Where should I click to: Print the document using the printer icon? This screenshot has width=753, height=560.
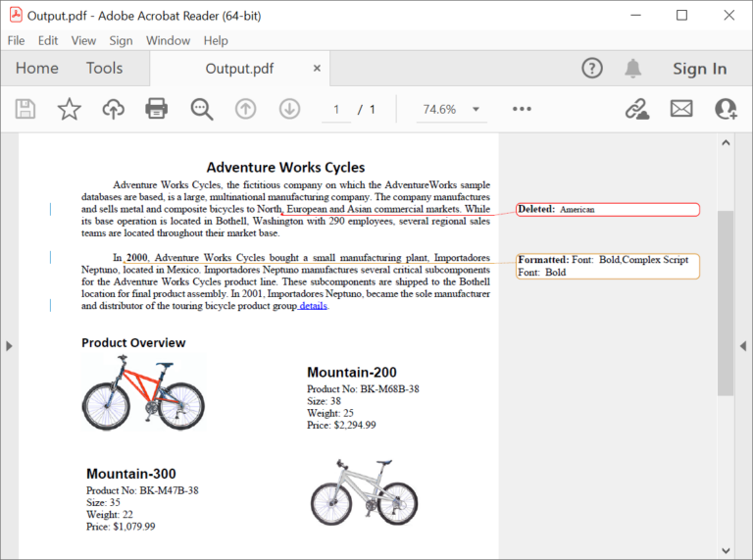[x=157, y=109]
